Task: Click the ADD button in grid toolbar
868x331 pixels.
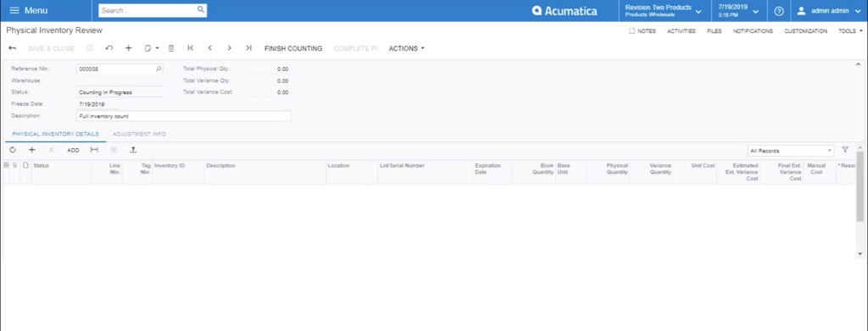Action: point(73,151)
